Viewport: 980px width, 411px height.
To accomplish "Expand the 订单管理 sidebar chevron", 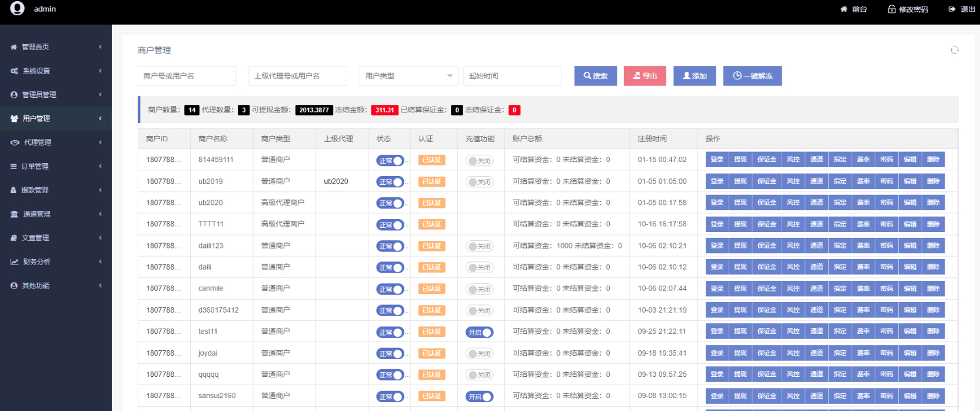I will pyautogui.click(x=100, y=166).
